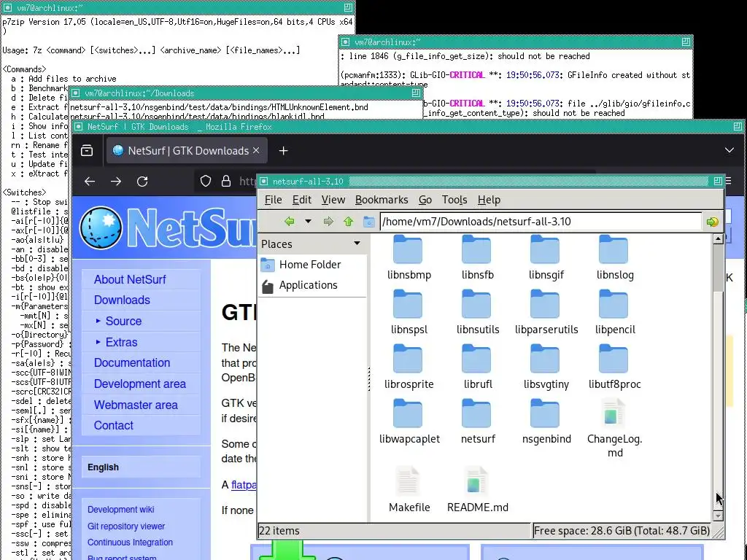Close the NetSurf GTK Downloads tab
Viewport: 747px width, 560px height.
[256, 150]
